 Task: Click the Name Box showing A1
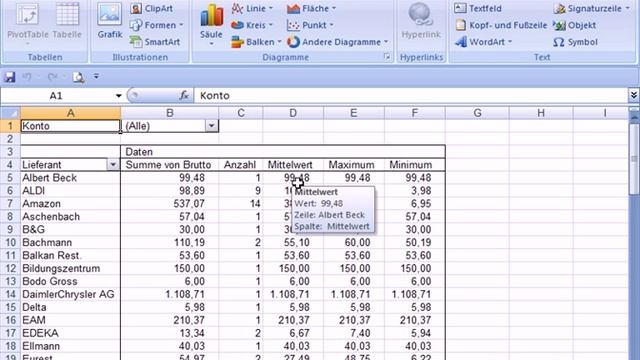pos(57,96)
